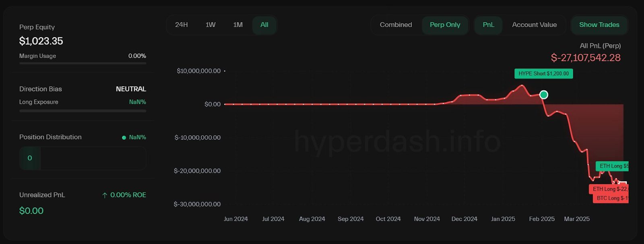This screenshot has height=244, width=644.
Task: Click the red BTC Long trade label
Action: pos(611,198)
